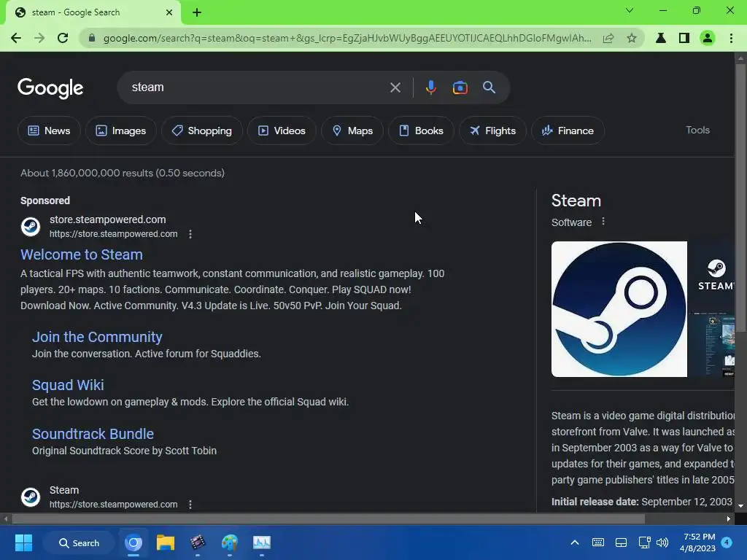The height and width of the screenshot is (560, 747).
Task: Click the forward navigation arrow
Action: point(39,38)
